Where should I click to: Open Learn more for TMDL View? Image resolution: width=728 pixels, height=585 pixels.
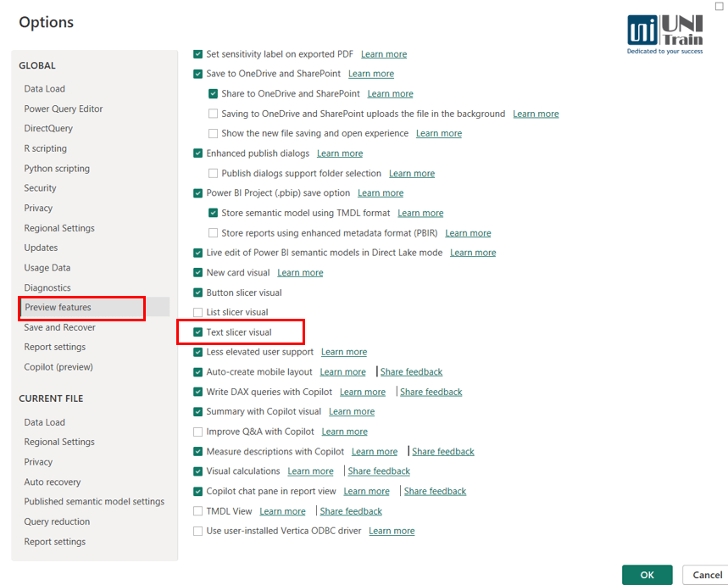pyautogui.click(x=282, y=511)
